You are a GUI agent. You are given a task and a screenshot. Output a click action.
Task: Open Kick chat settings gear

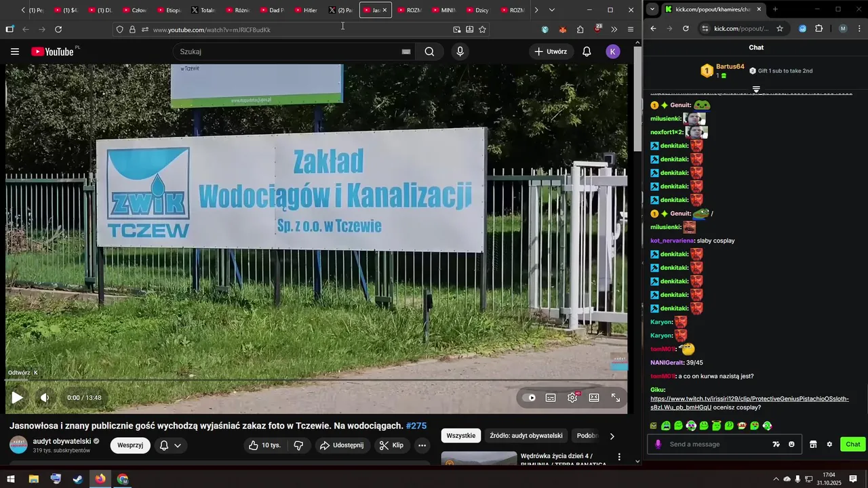[829, 445]
